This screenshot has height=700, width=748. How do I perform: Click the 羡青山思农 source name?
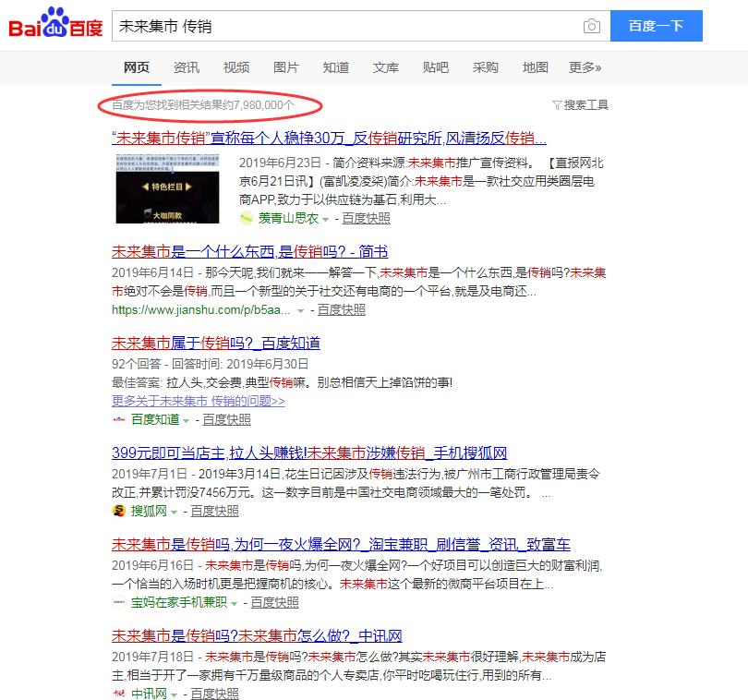tap(289, 219)
